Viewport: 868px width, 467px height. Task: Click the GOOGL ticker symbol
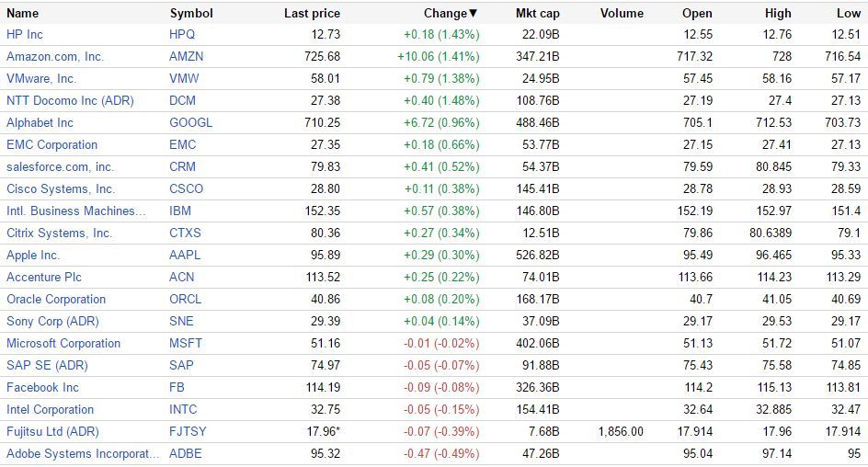click(190, 122)
